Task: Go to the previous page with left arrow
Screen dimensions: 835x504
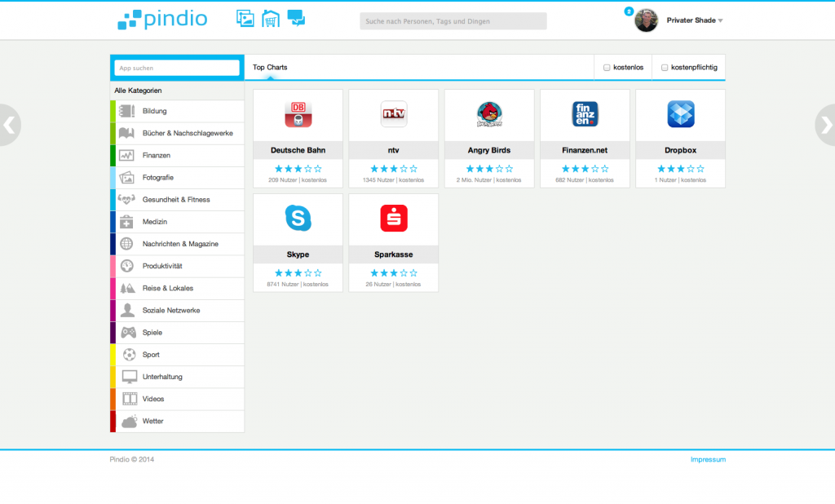Action: (x=9, y=126)
